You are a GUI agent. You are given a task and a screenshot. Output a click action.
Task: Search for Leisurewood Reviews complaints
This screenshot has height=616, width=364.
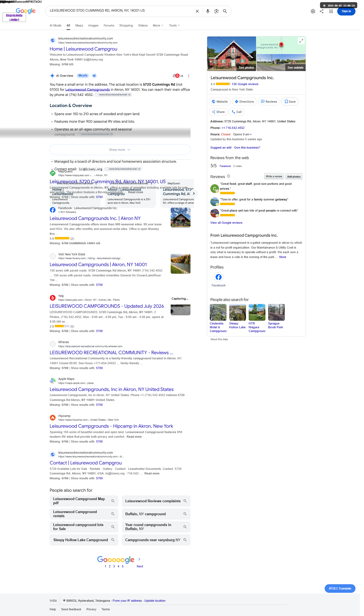point(156,501)
